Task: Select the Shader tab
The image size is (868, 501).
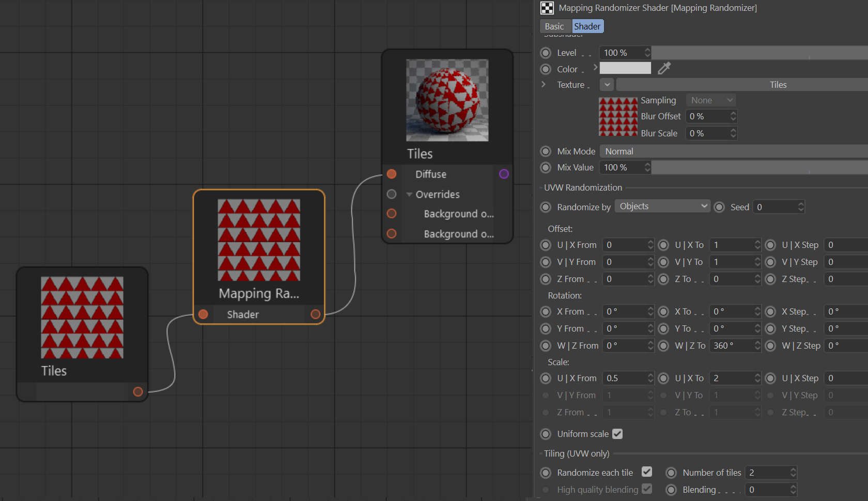Action: pyautogui.click(x=587, y=26)
